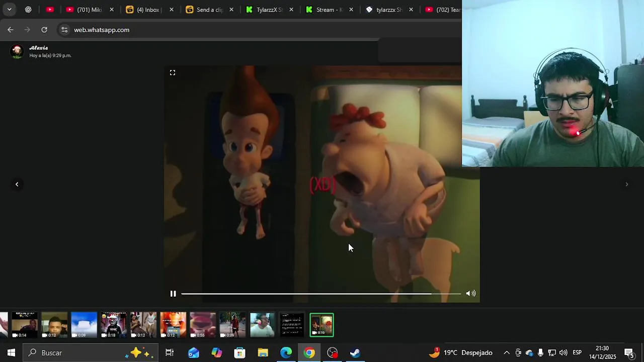Image resolution: width=644 pixels, height=362 pixels.
Task: Open the street scene 0:09 video thumbnail
Action: (232, 325)
